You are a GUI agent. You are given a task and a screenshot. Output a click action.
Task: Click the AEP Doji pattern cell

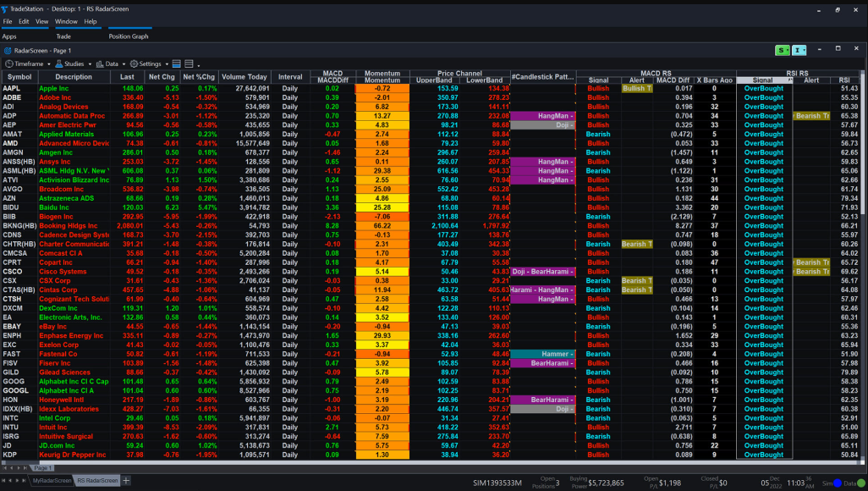542,125
